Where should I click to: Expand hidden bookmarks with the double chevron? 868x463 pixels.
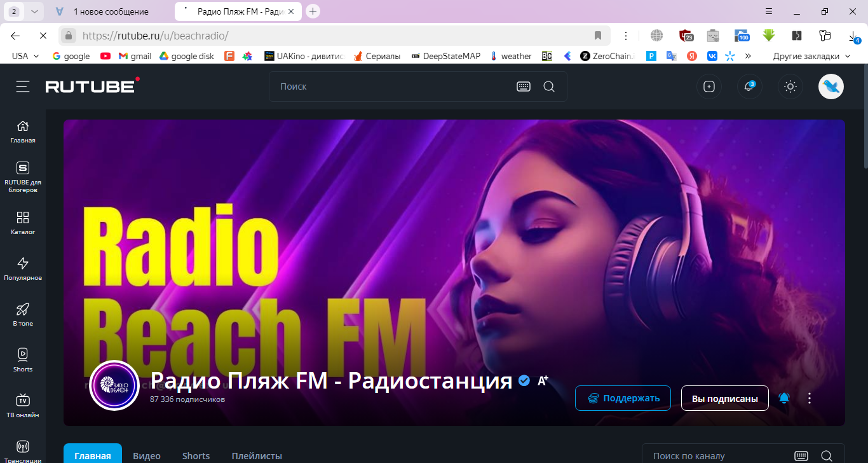[748, 56]
